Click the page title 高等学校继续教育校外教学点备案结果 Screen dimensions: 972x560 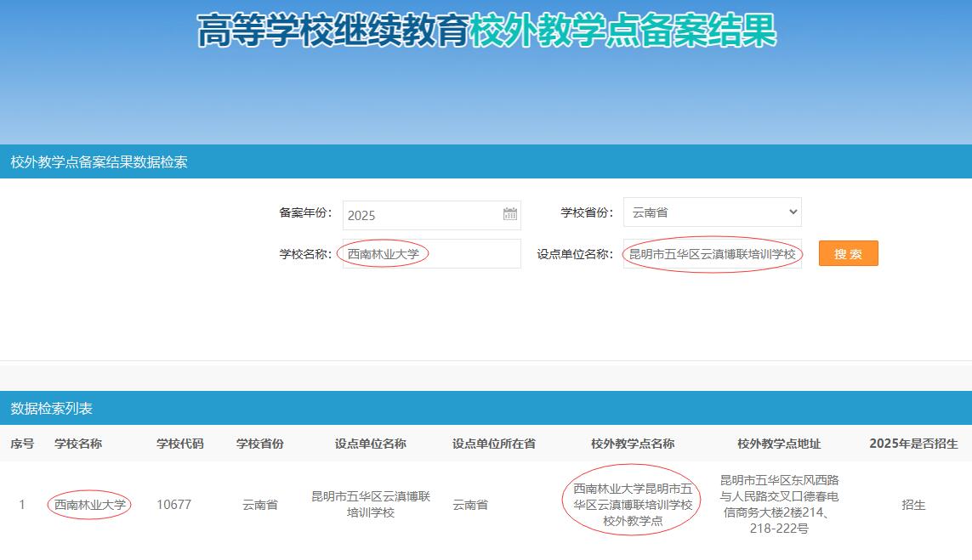[x=486, y=31]
